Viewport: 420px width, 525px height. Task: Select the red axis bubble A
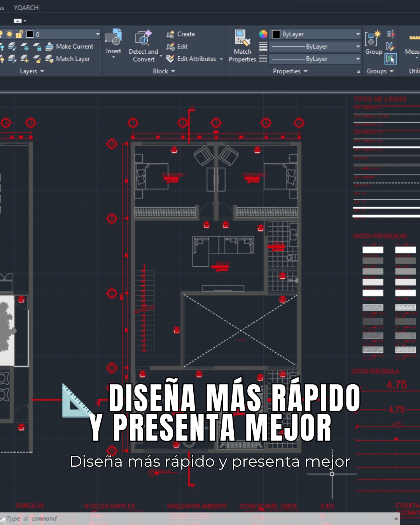pyautogui.click(x=112, y=144)
